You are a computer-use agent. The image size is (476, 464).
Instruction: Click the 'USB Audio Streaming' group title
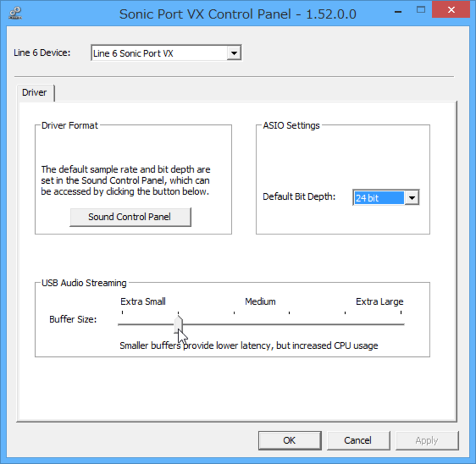(84, 283)
